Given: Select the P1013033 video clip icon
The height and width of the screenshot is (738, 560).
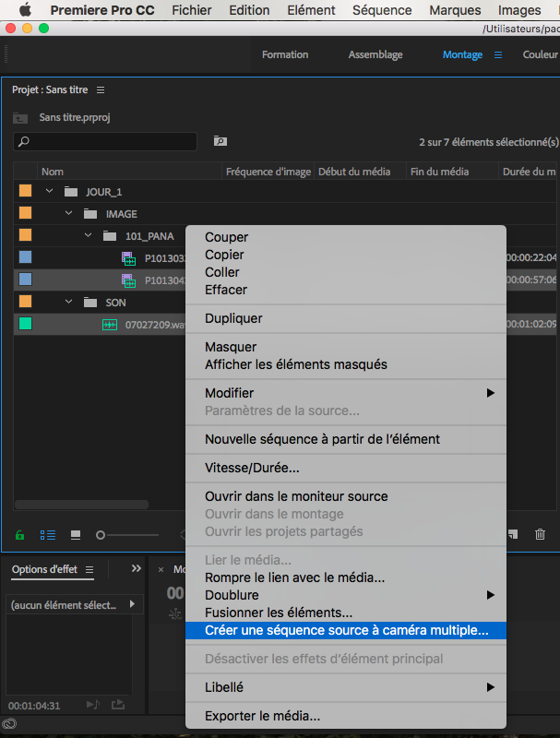Looking at the screenshot, I should [x=128, y=258].
